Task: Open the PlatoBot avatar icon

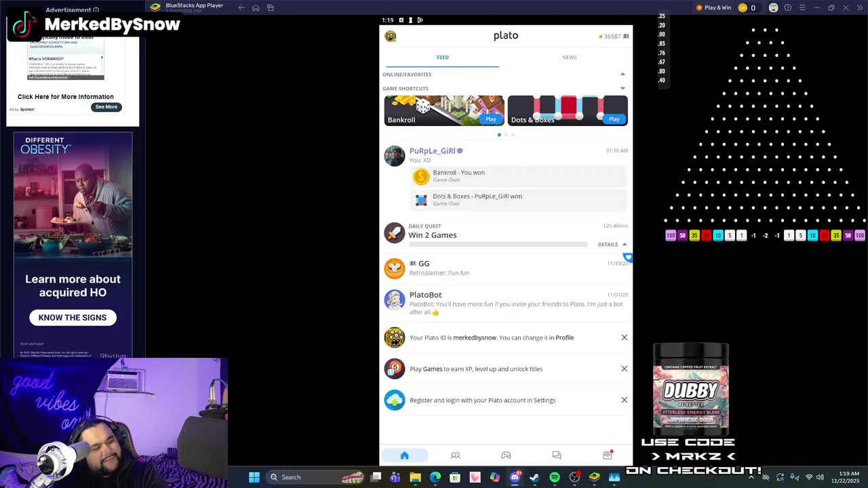Action: coord(394,300)
